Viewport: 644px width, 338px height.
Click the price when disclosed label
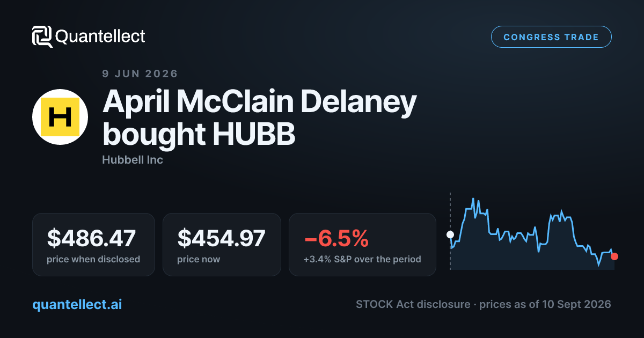[93, 259]
